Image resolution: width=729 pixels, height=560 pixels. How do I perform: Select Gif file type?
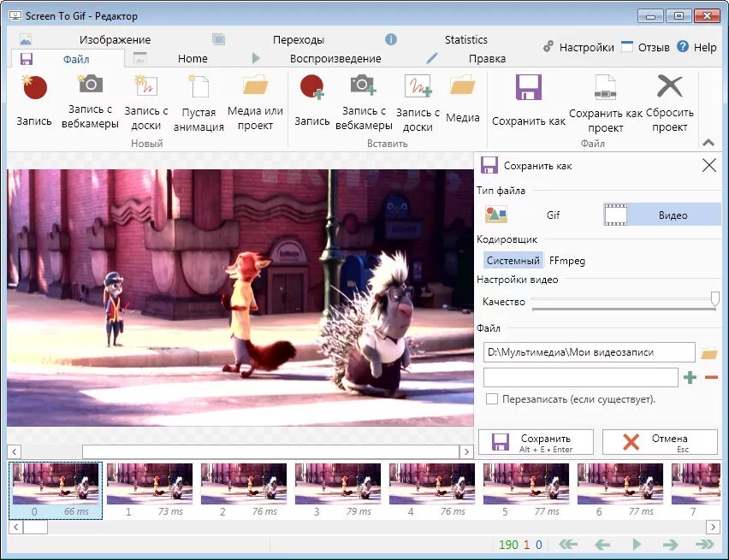tap(541, 215)
